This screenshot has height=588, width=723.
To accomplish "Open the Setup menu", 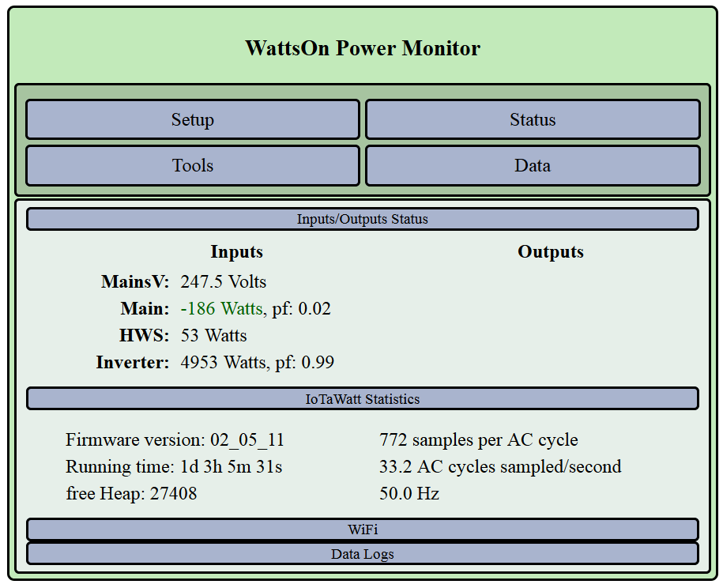I will (x=193, y=119).
